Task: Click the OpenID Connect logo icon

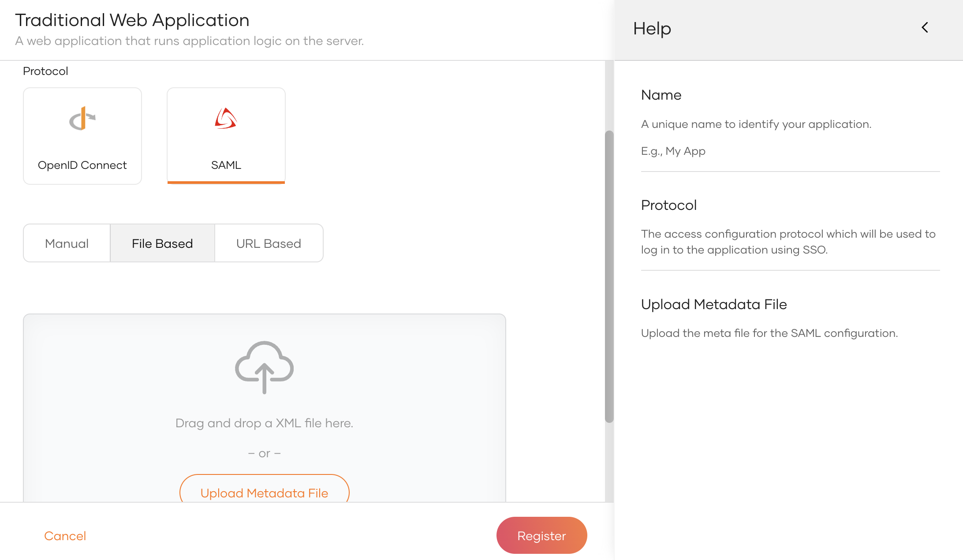Action: point(82,119)
